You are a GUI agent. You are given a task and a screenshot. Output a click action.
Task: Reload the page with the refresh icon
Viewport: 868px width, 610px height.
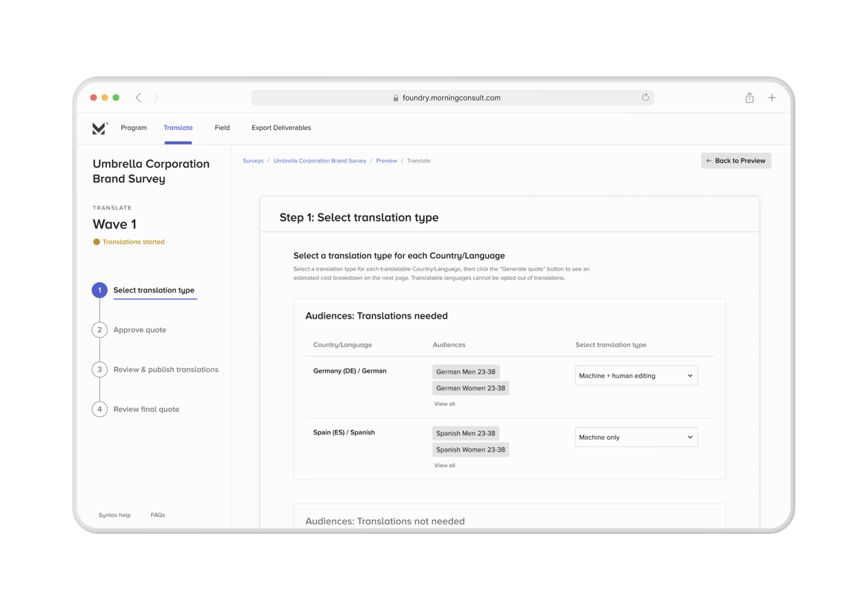coord(645,97)
